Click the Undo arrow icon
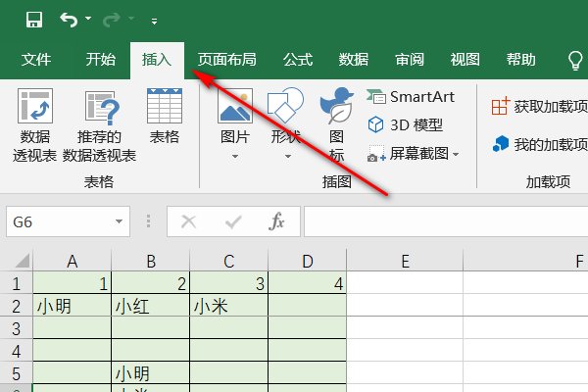Image resolution: width=588 pixels, height=392 pixels. tap(69, 20)
